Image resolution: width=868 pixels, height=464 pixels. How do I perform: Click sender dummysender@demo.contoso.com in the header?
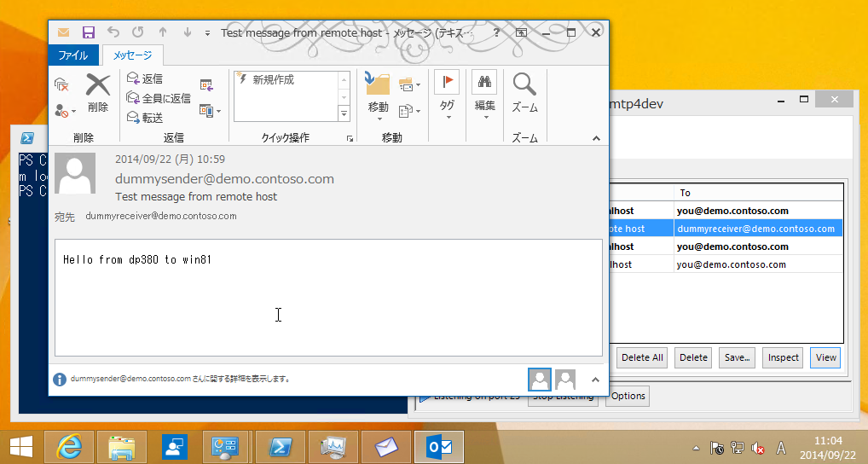(x=224, y=179)
